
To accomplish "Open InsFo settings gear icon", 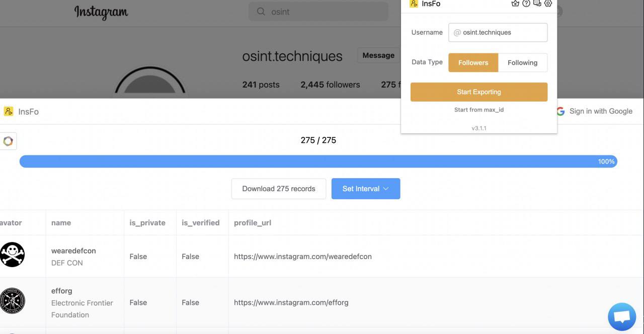I will click(x=548, y=4).
